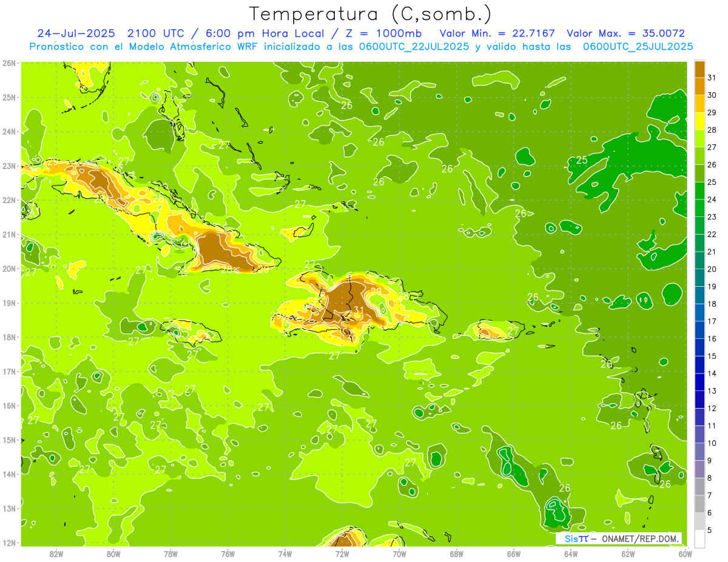
Task: Click the valid-until time "0600UTC_25JUL2025"
Action: coord(638,47)
